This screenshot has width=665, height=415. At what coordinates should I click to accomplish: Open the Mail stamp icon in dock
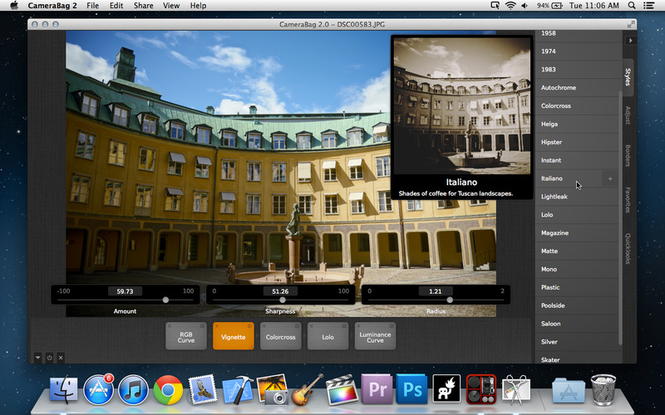coord(202,389)
